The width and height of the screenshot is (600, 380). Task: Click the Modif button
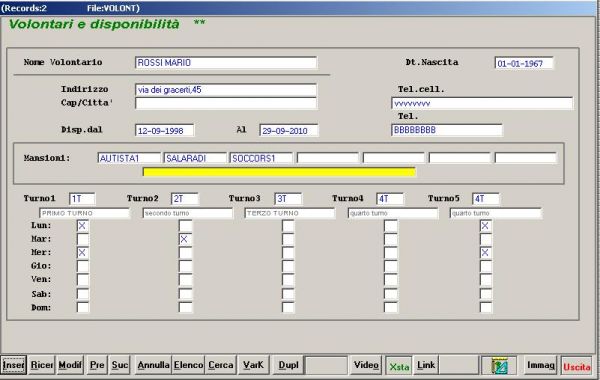click(x=70, y=365)
